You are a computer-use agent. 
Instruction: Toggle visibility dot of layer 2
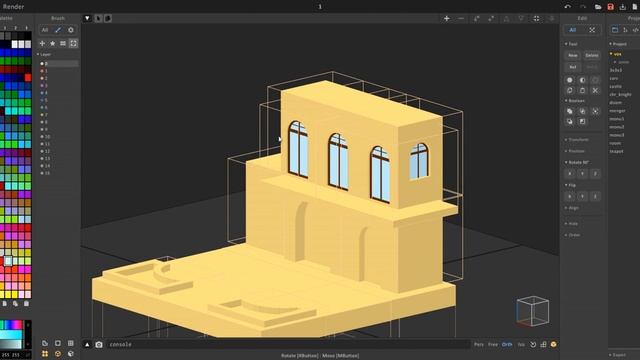42,78
